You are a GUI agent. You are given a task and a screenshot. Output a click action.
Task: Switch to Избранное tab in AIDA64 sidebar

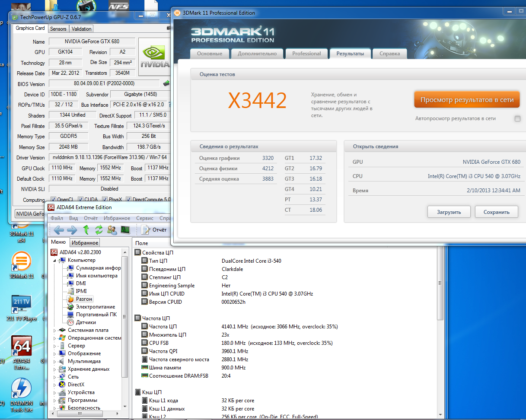[x=85, y=243]
